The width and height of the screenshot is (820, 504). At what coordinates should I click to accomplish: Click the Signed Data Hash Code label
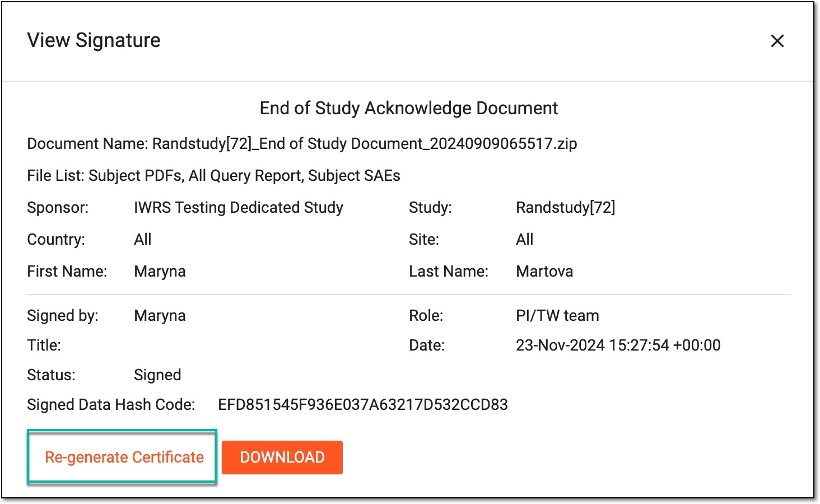click(111, 404)
